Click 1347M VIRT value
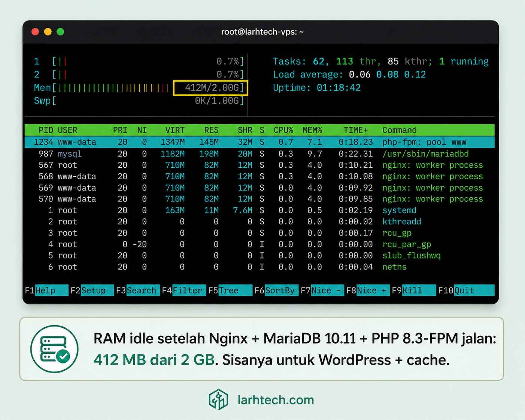The height and width of the screenshot is (420, 525). [x=173, y=142]
